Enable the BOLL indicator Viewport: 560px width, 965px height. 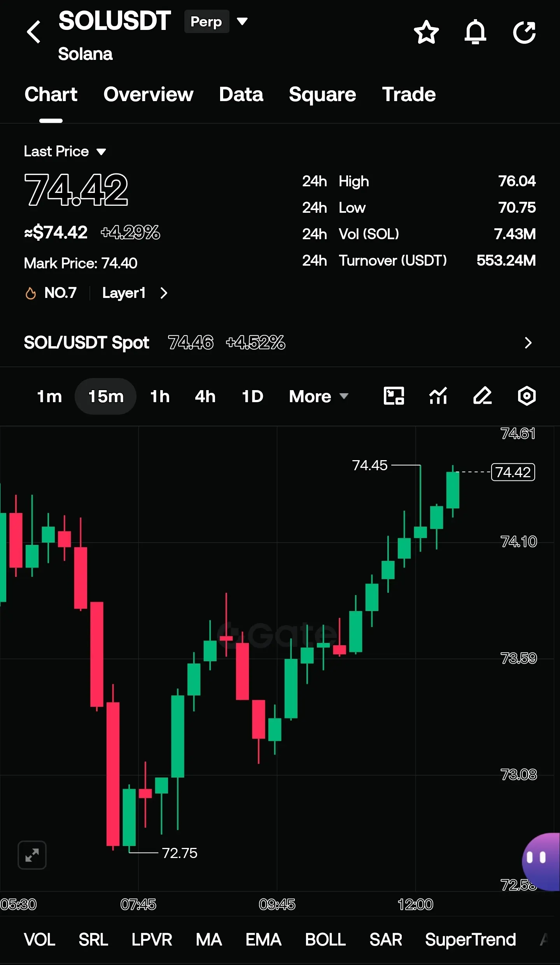coord(325,940)
